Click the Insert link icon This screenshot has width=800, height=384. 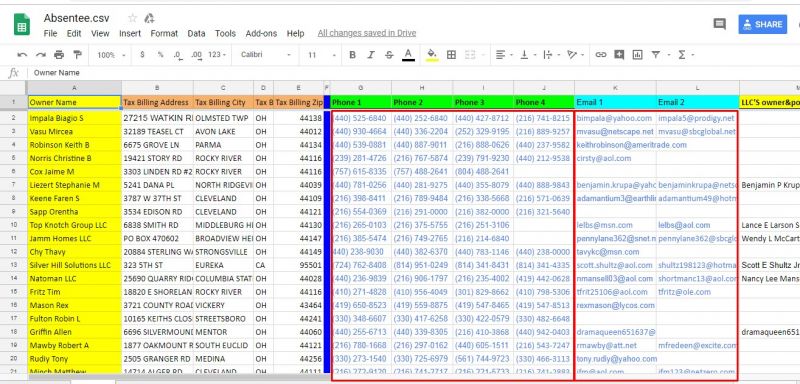pos(601,55)
